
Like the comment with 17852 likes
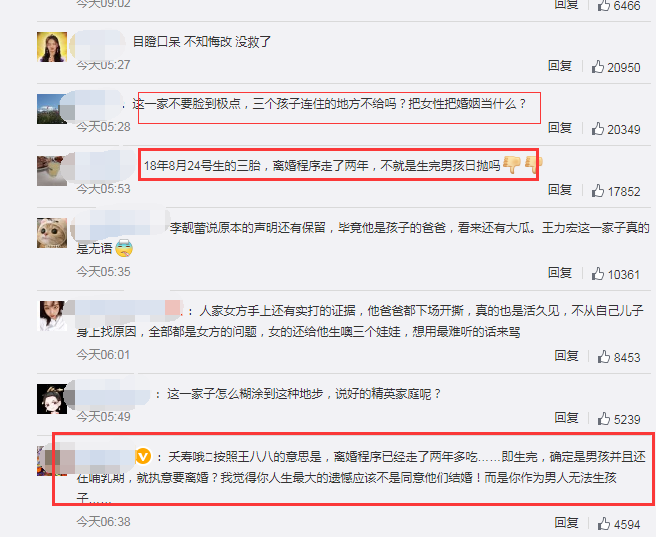(597, 190)
